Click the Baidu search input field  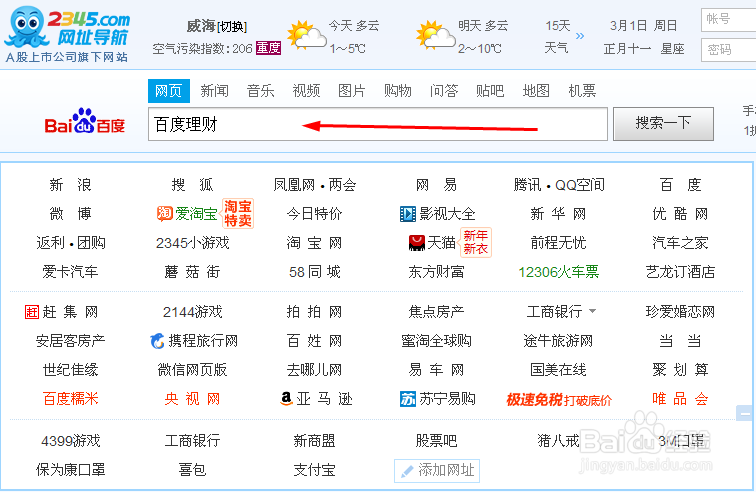tap(378, 124)
